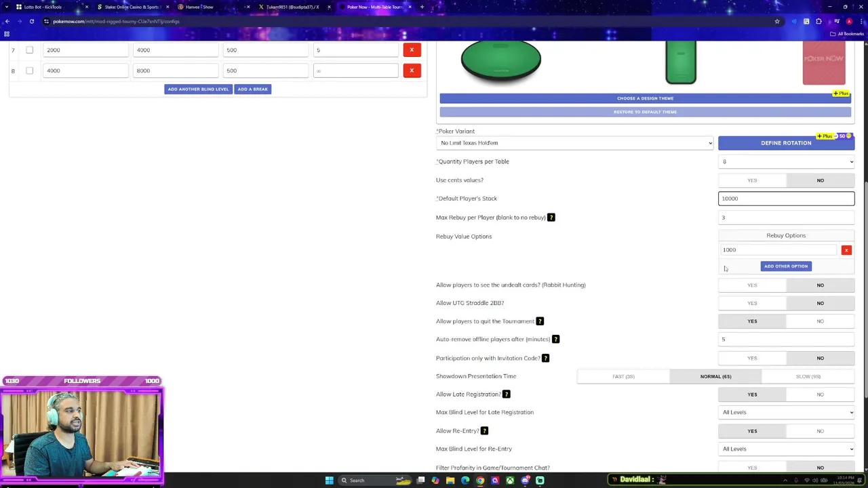Image resolution: width=868 pixels, height=488 pixels.
Task: Open Max Blind Level for Late Registration dropdown
Action: tap(787, 412)
